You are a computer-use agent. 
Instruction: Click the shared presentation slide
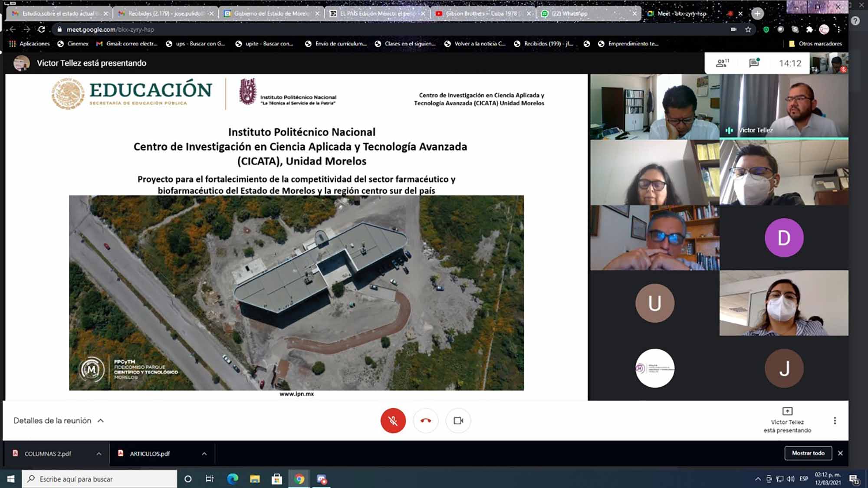296,237
